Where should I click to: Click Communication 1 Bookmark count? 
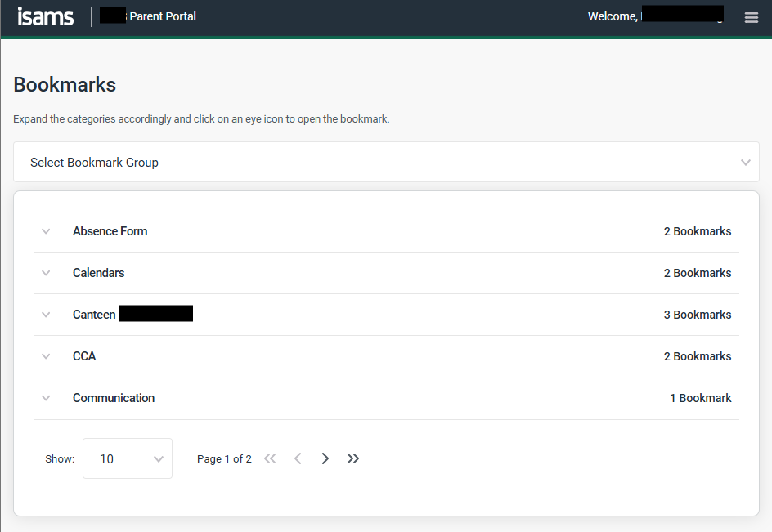click(700, 398)
